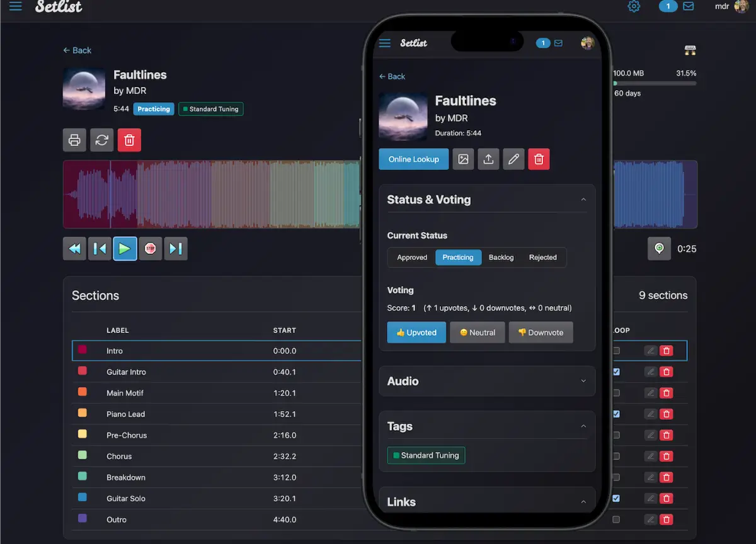Enable loop for the Main Motif section
Viewport: 756px width, 544px height.
coord(616,393)
